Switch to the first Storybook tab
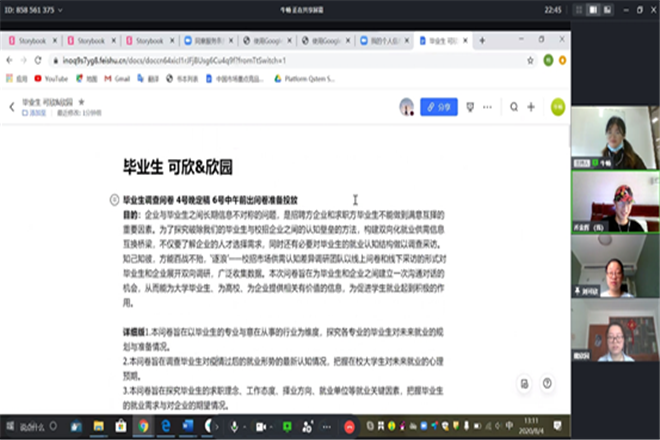The image size is (660, 440). pos(32,41)
